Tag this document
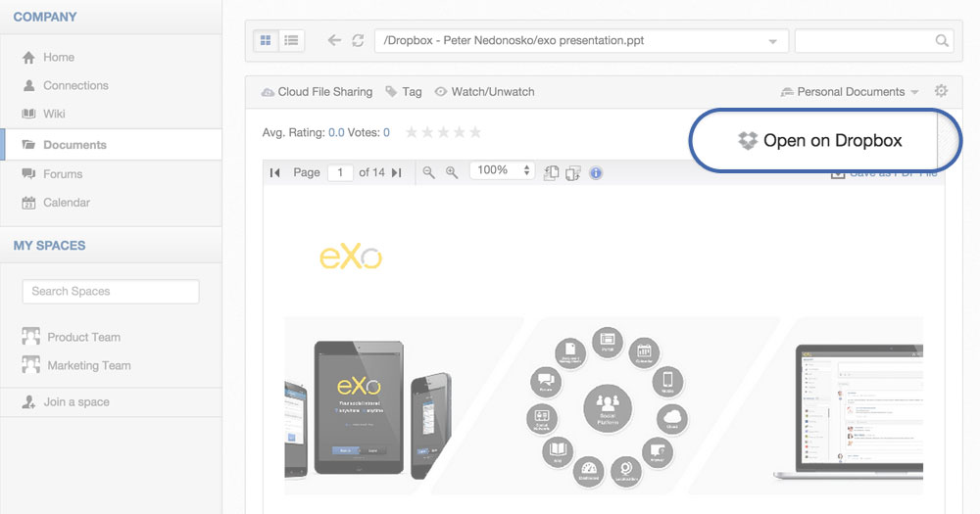The height and width of the screenshot is (514, 980). [404, 92]
